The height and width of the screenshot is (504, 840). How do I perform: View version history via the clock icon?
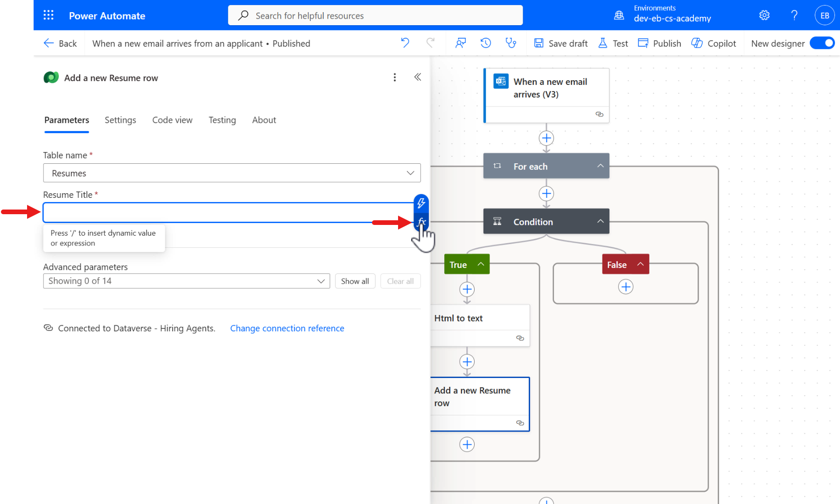(x=485, y=43)
